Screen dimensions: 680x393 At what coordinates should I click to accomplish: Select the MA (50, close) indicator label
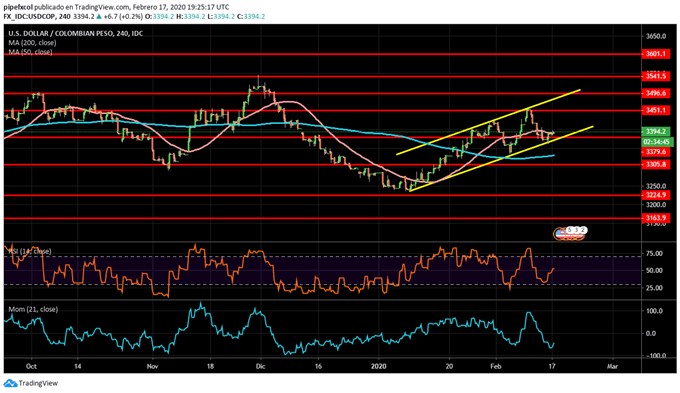click(30, 52)
